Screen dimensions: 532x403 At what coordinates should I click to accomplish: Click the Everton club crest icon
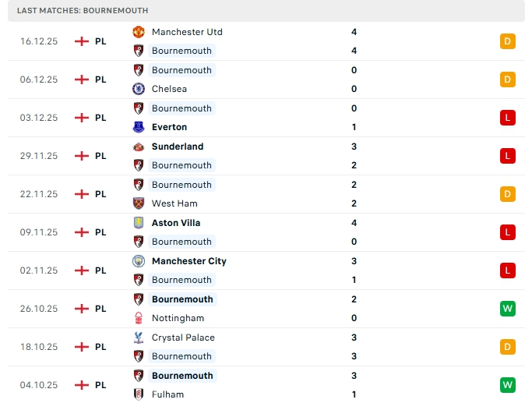pos(139,127)
